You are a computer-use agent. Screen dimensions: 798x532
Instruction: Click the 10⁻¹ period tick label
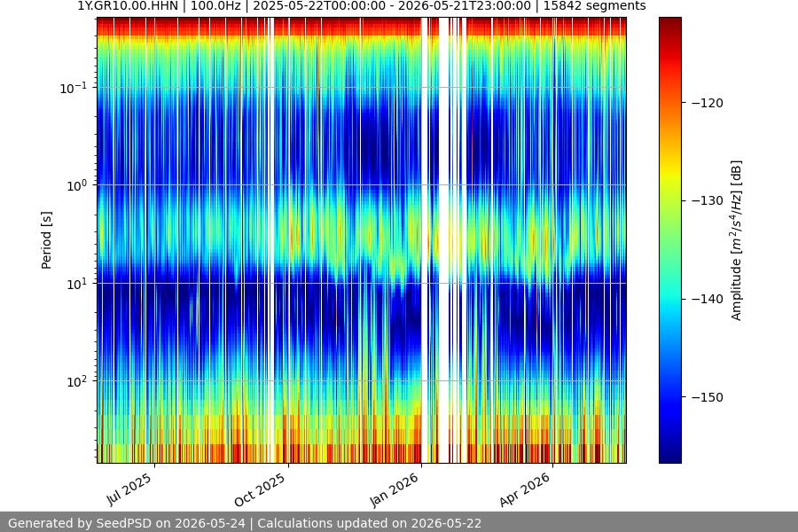click(x=74, y=88)
